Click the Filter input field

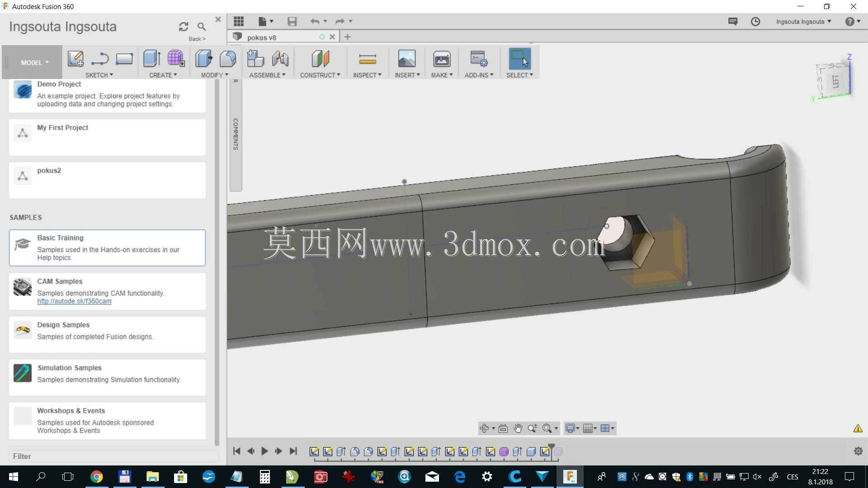click(113, 456)
